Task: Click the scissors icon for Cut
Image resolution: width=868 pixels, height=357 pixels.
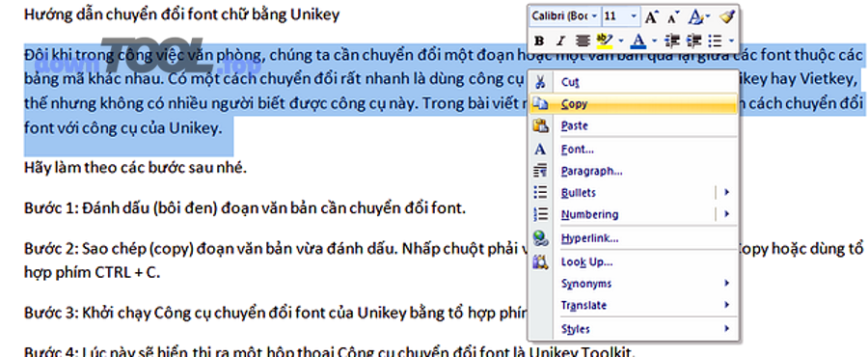Action: tap(540, 82)
